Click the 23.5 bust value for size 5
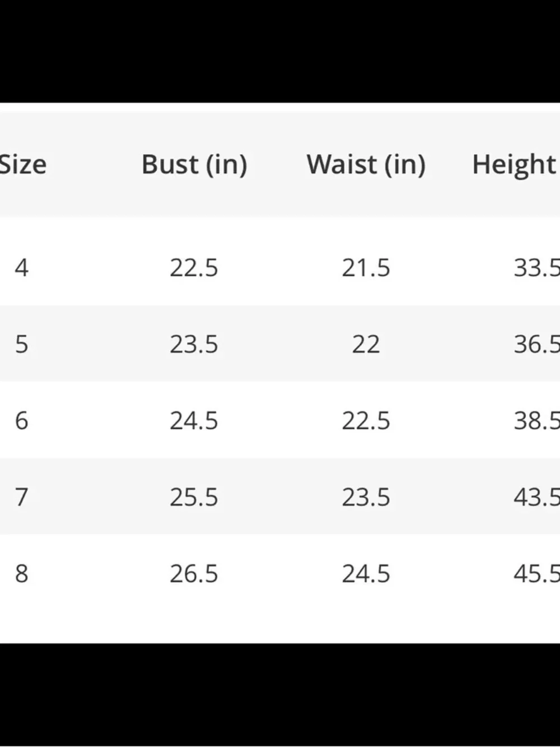Image resolution: width=560 pixels, height=747 pixels. coord(194,344)
